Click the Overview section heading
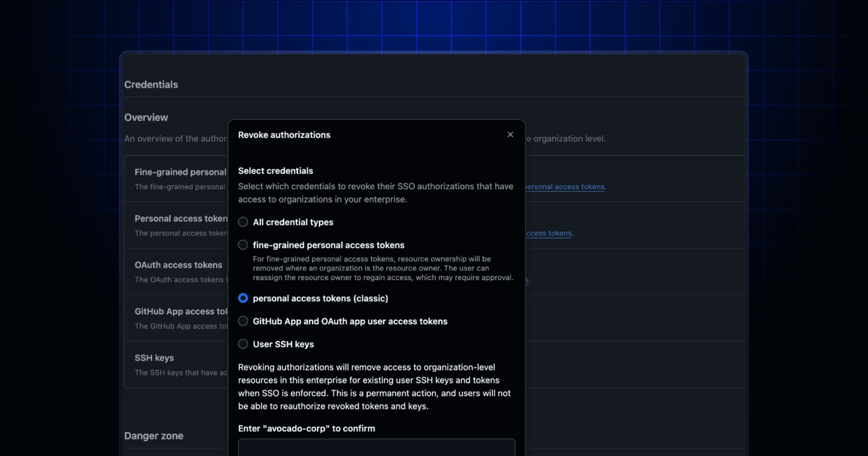 click(x=146, y=118)
